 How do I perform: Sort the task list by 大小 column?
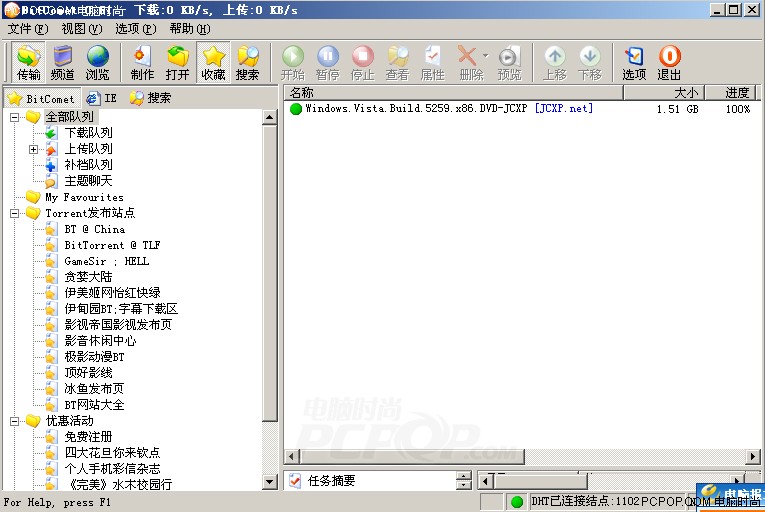(x=664, y=93)
